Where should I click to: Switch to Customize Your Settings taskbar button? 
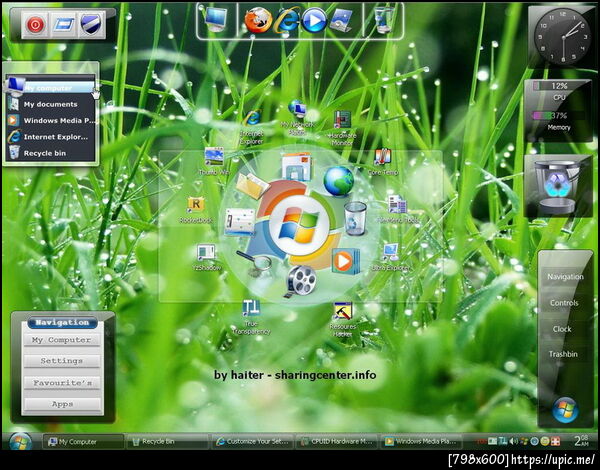tap(253, 442)
